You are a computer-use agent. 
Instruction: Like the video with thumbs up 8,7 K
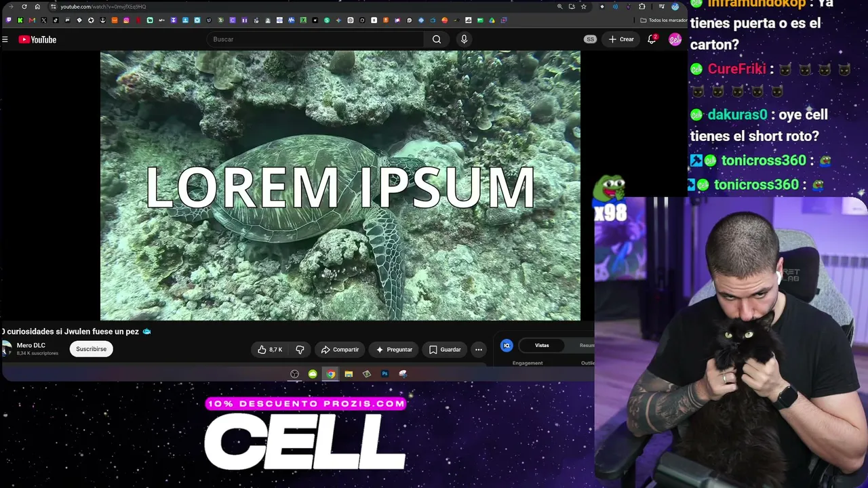tap(270, 350)
